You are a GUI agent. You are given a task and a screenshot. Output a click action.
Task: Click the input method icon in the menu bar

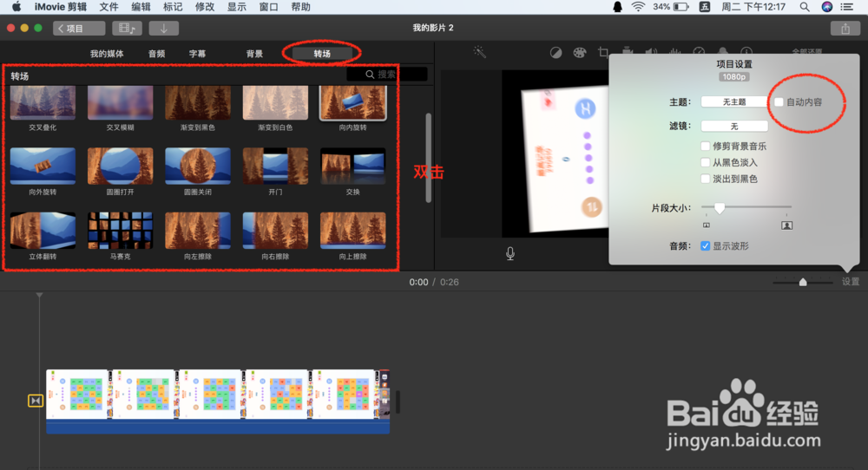[705, 7]
